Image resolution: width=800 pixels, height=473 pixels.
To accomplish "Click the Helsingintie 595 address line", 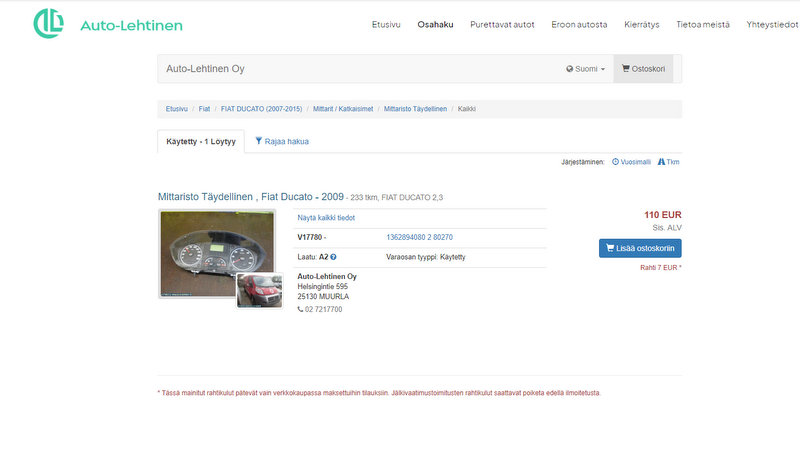I will pyautogui.click(x=322, y=287).
